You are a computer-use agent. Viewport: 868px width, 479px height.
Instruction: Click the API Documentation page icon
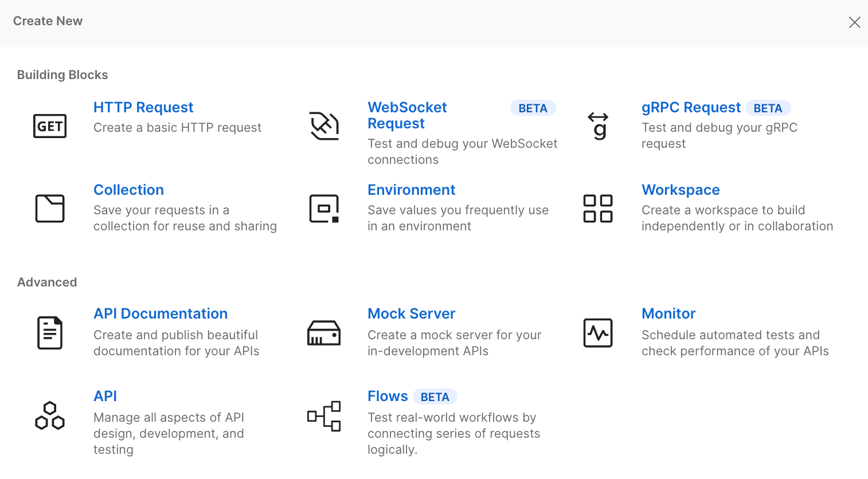click(50, 333)
